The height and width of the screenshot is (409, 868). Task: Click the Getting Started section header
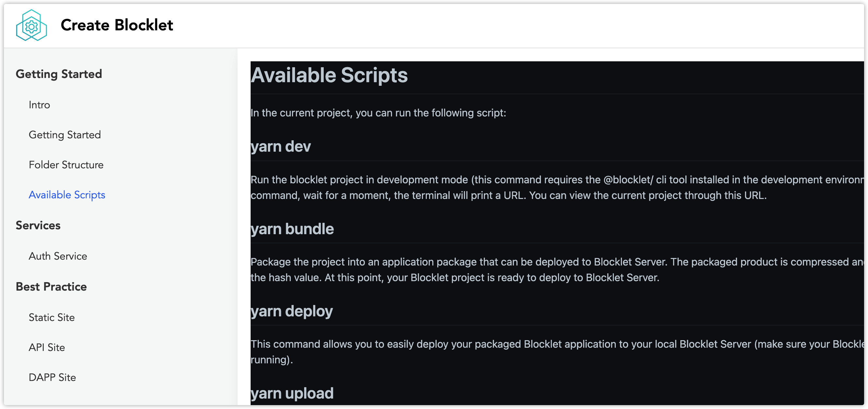(59, 74)
